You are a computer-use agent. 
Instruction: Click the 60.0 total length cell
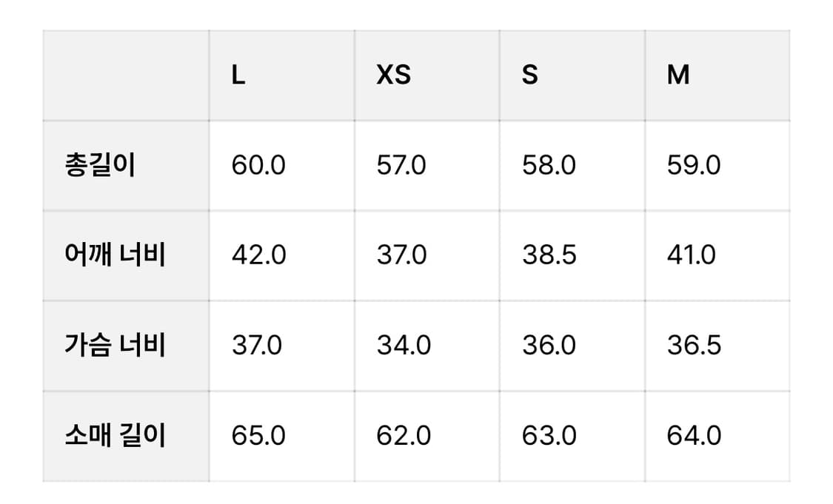258,165
